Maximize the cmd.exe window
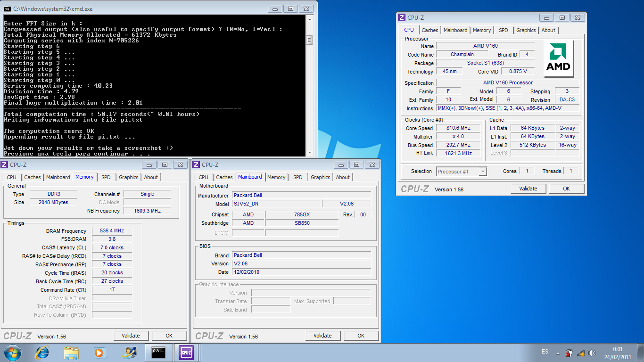 click(x=291, y=8)
